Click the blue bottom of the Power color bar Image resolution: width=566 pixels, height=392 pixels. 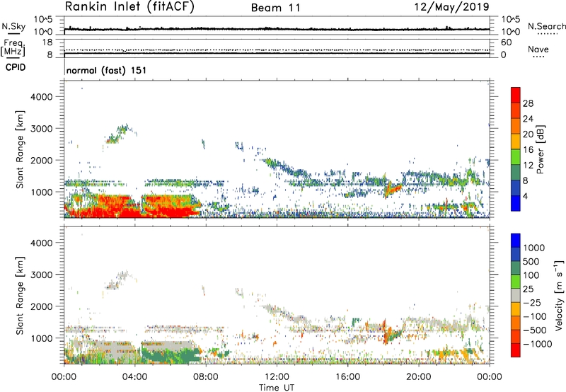click(516, 203)
